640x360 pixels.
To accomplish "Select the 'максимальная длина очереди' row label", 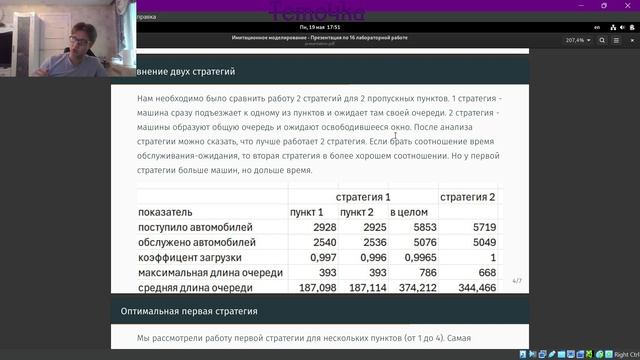I will pyautogui.click(x=210, y=273).
